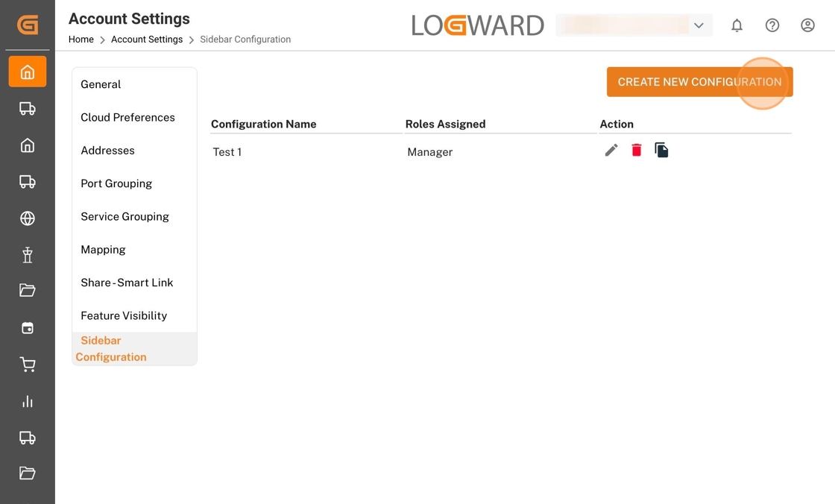Select Sidebar Configuration menu item
Screen dimensions: 835x504
pos(134,348)
